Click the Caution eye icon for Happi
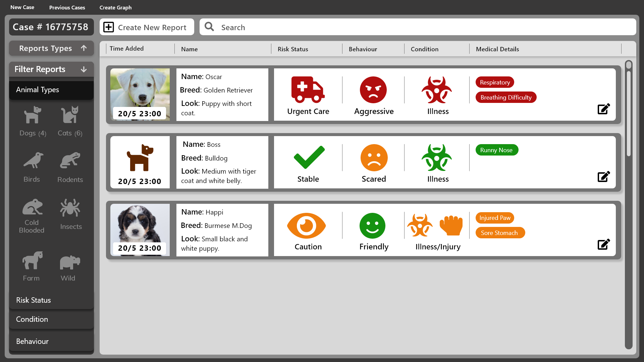 (306, 226)
